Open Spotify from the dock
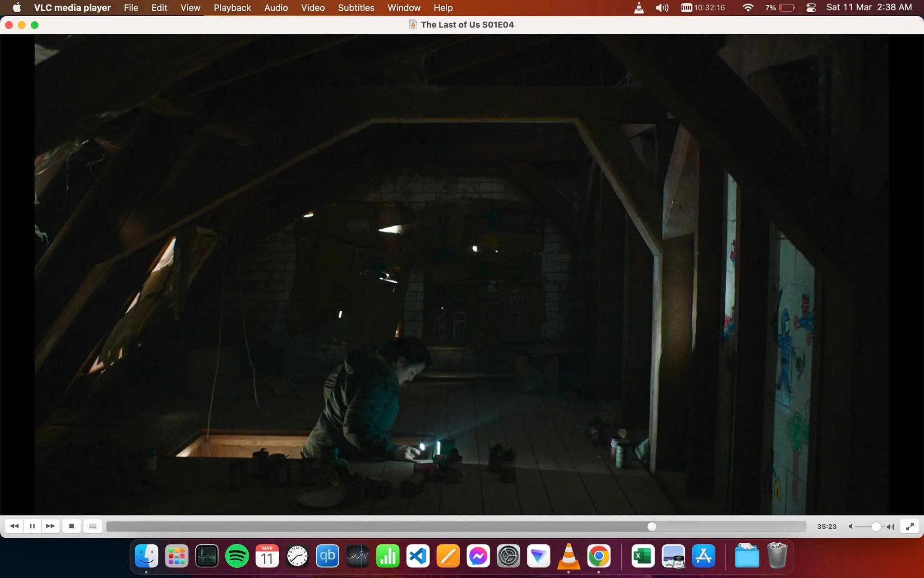 pyautogui.click(x=237, y=556)
